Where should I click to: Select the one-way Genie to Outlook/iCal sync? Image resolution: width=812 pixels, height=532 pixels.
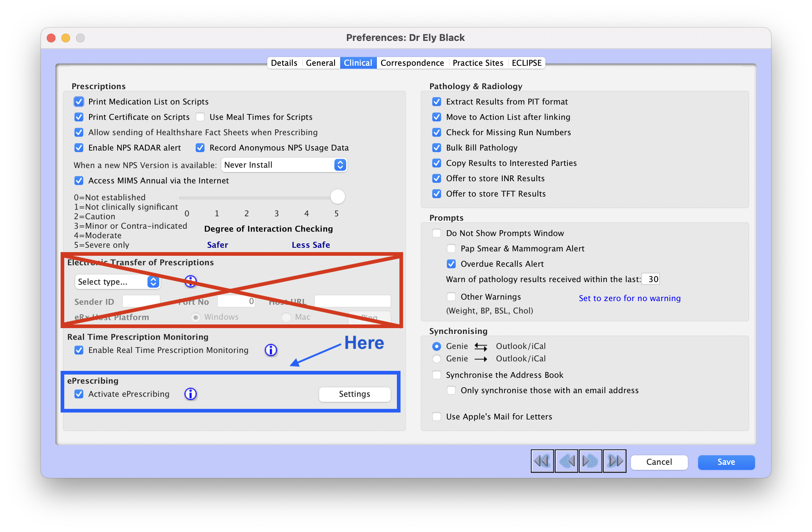click(437, 358)
